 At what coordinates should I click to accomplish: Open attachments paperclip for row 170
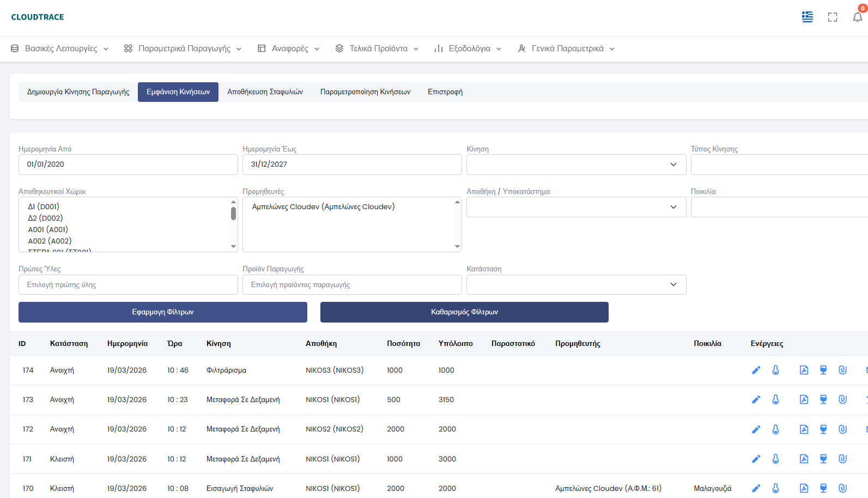coord(842,488)
